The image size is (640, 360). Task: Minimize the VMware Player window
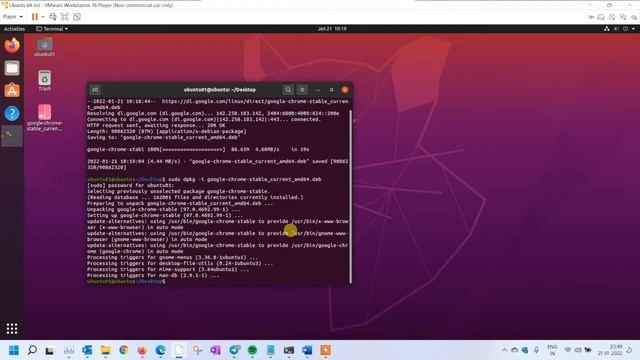pos(590,5)
